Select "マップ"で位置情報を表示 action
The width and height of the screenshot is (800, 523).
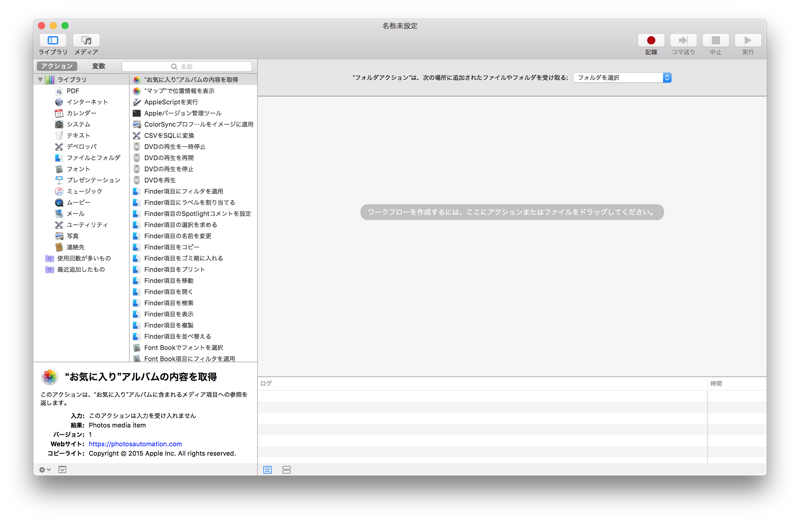tap(193, 91)
